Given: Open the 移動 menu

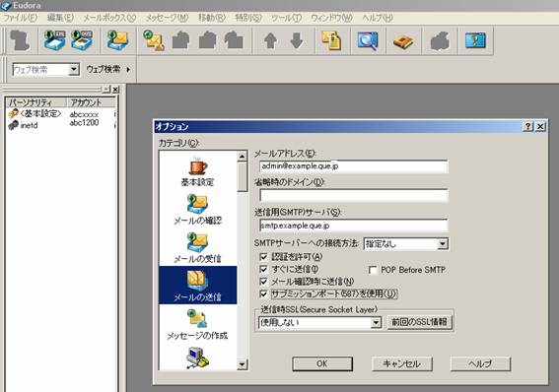Looking at the screenshot, I should (212, 18).
